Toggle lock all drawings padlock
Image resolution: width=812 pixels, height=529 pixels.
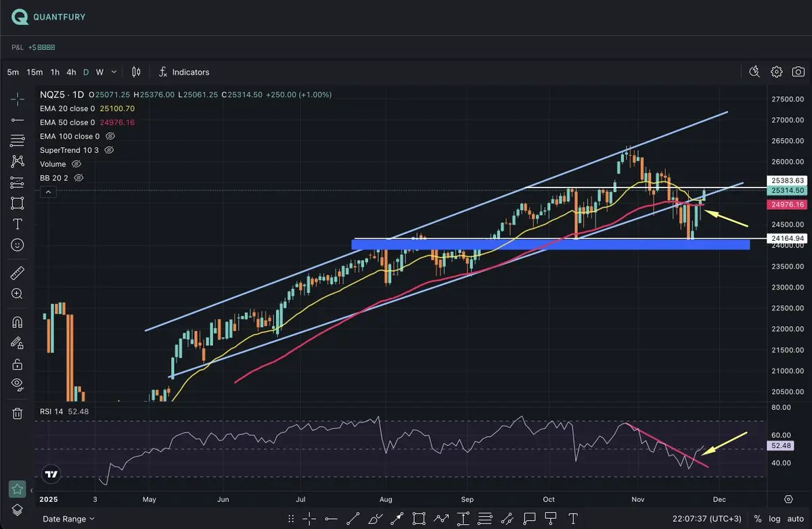click(x=18, y=364)
